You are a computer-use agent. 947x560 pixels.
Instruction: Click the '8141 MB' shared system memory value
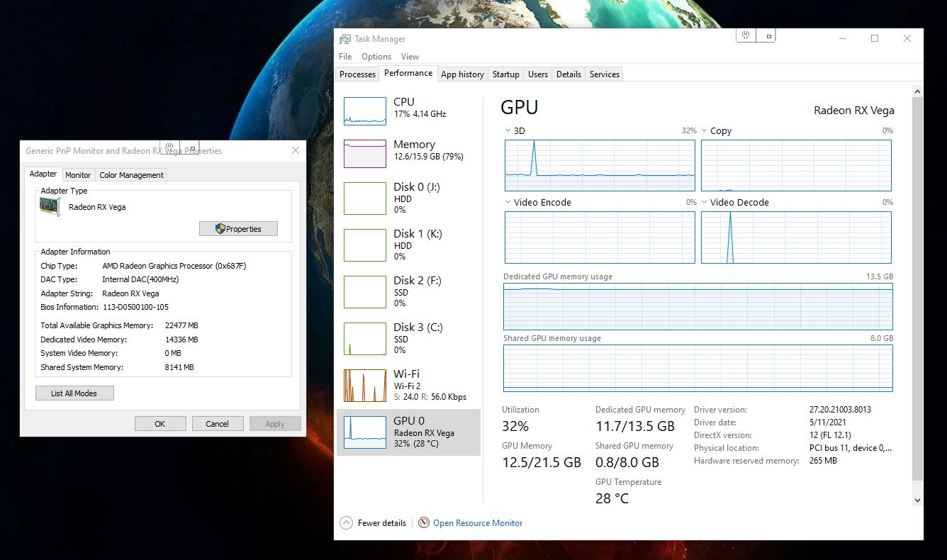click(x=179, y=367)
